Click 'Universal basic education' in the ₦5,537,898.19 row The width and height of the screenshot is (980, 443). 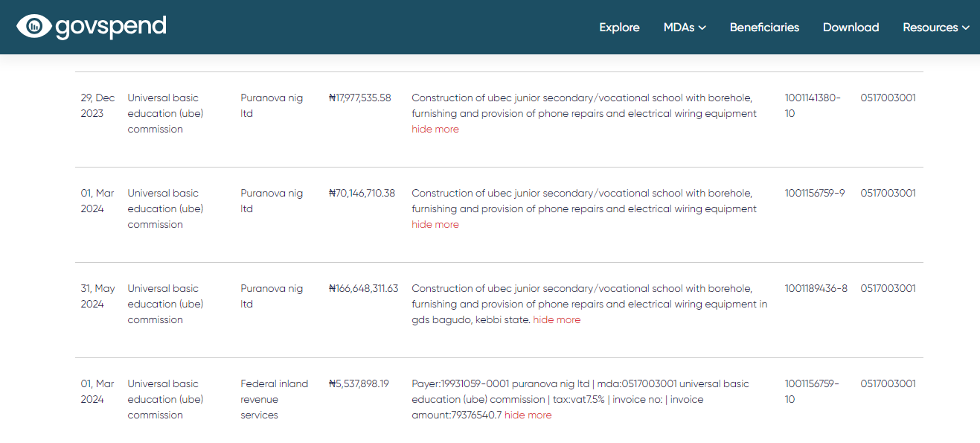[x=165, y=400]
